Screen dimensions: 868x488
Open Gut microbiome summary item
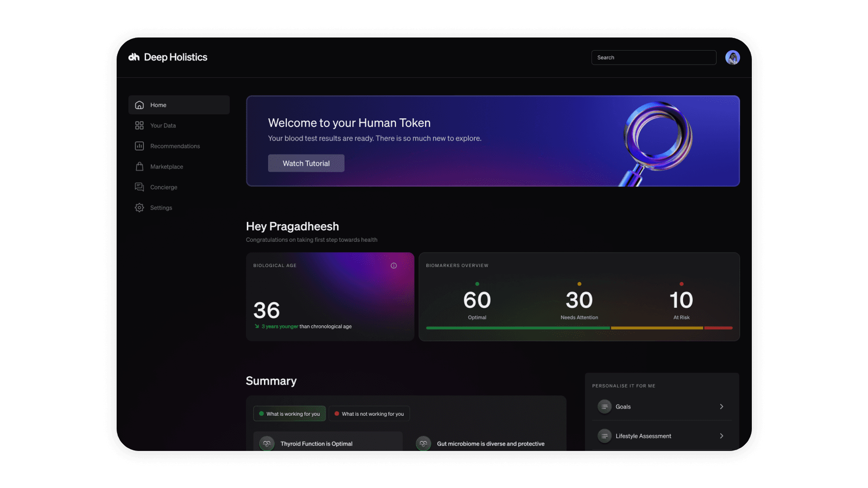point(490,444)
